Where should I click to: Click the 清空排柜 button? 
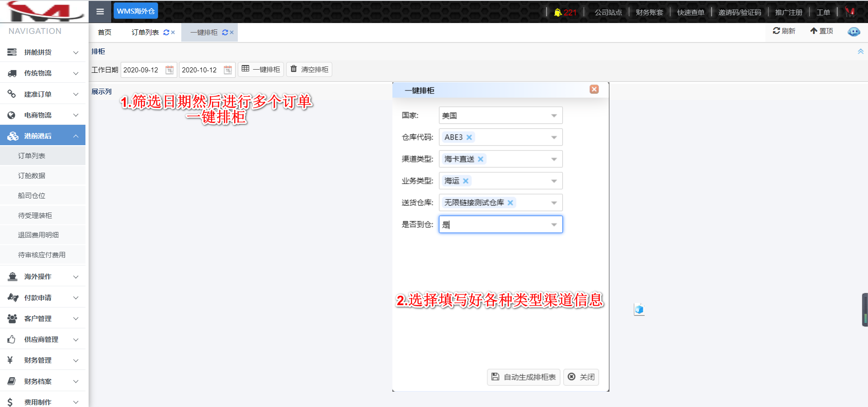pyautogui.click(x=309, y=69)
